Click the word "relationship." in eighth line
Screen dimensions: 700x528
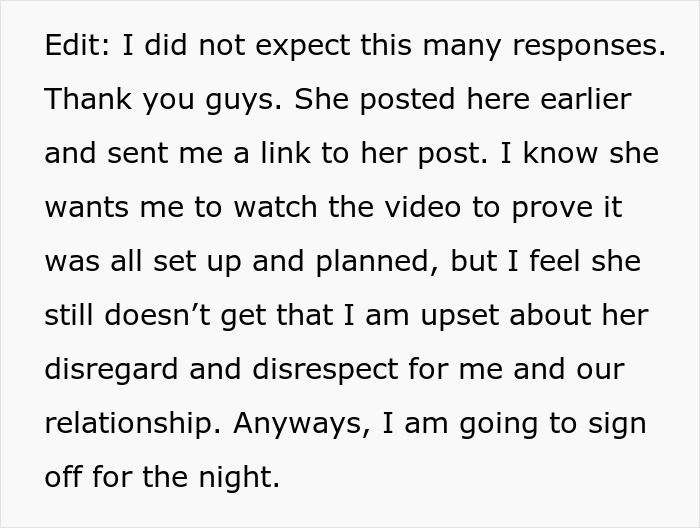click(x=133, y=425)
